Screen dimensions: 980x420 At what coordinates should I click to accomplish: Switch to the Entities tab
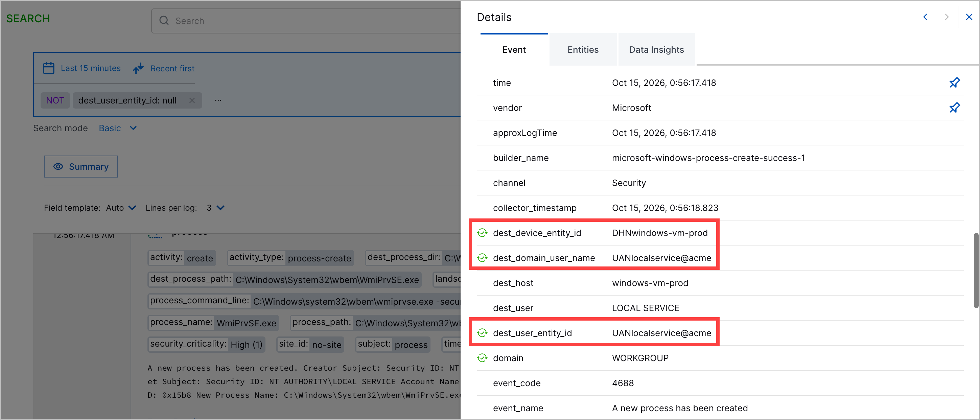click(583, 49)
